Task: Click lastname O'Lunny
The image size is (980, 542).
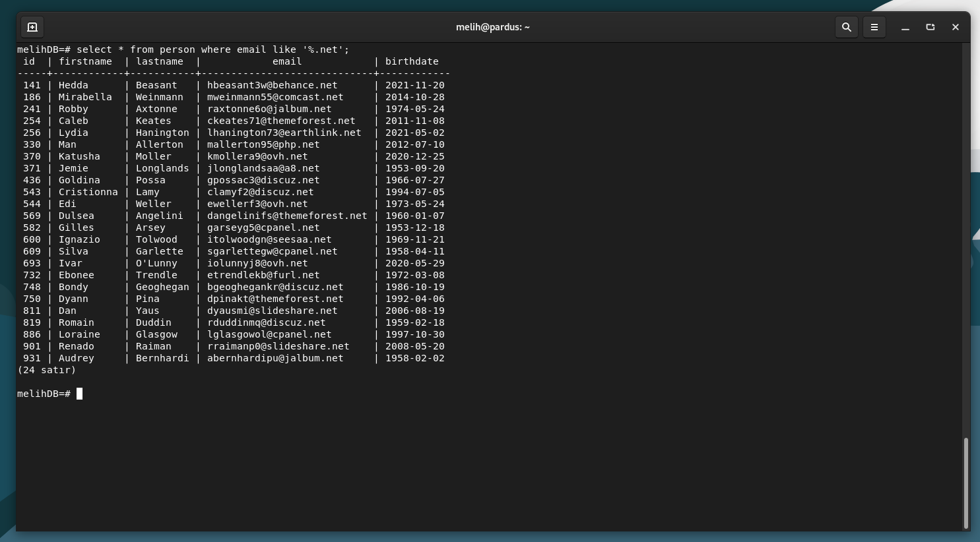Action: (x=156, y=263)
